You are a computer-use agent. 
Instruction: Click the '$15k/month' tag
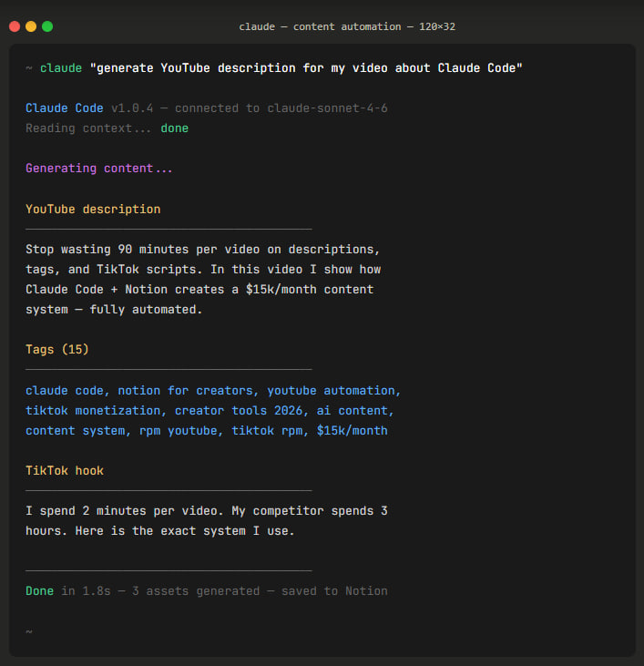(352, 431)
